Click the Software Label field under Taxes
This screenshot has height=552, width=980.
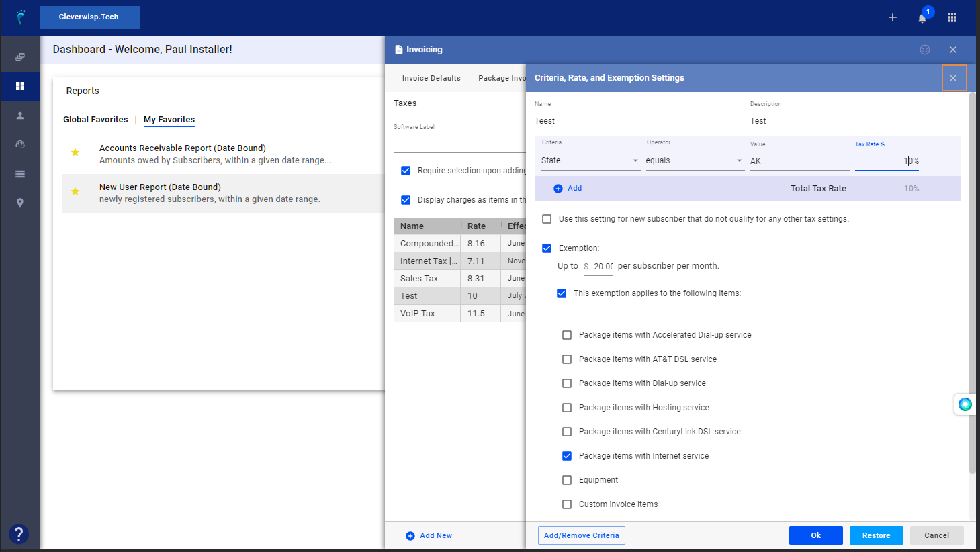tap(459, 143)
